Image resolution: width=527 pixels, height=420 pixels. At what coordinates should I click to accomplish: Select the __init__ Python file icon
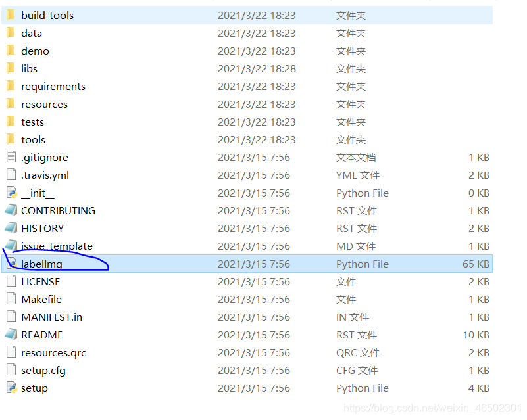point(11,193)
